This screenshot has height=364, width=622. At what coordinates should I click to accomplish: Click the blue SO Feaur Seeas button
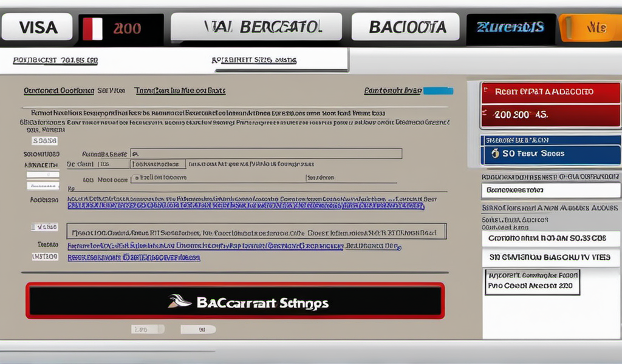[551, 153]
